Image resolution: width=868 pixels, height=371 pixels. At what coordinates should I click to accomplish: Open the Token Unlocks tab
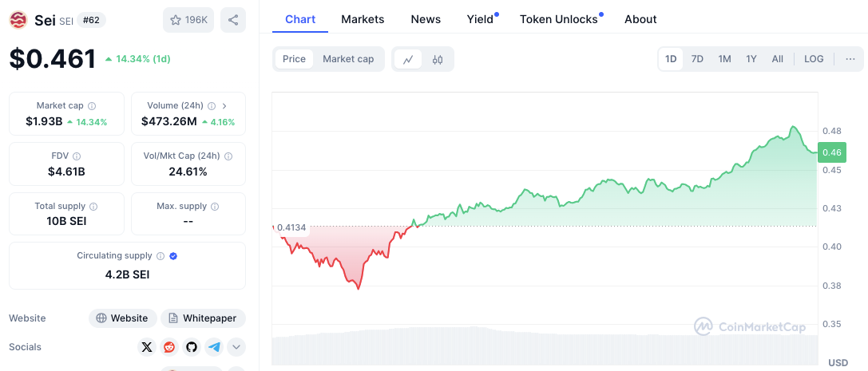click(x=559, y=19)
